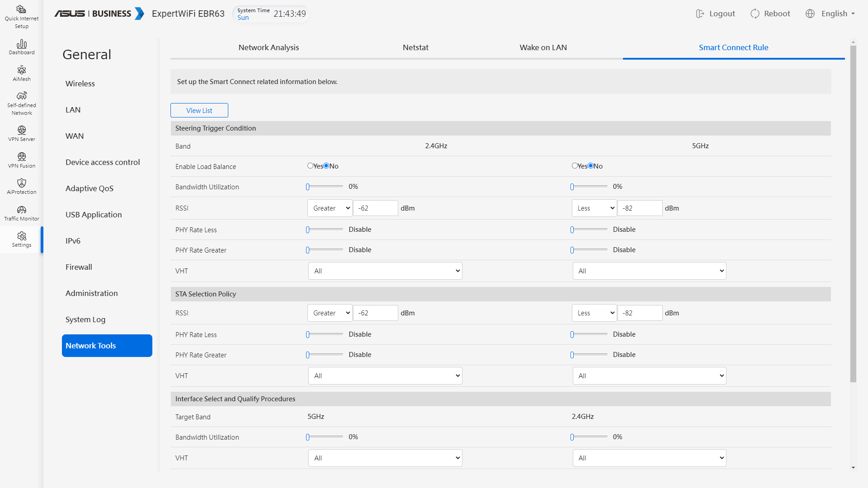
Task: Open the VPN Fusion icon
Action: pos(21,157)
